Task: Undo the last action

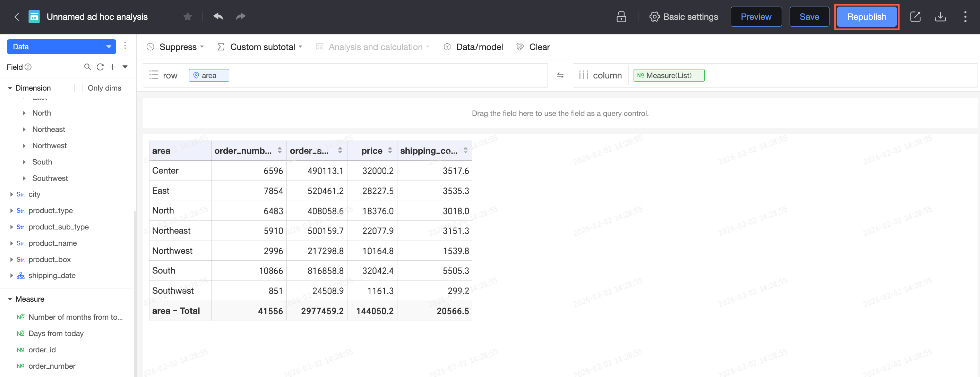Action: pos(218,16)
